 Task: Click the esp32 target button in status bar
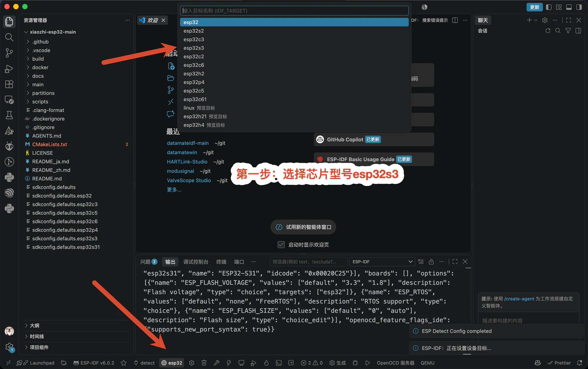[x=172, y=363]
